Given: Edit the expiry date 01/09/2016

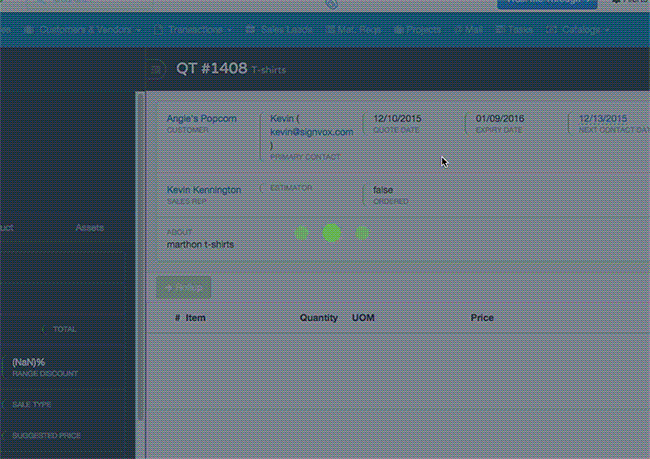Looking at the screenshot, I should point(500,119).
